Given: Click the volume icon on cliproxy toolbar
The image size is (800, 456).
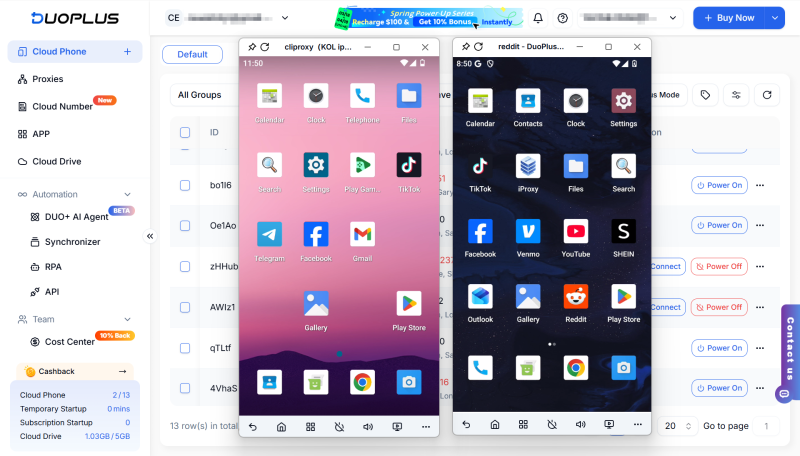Looking at the screenshot, I should (368, 426).
